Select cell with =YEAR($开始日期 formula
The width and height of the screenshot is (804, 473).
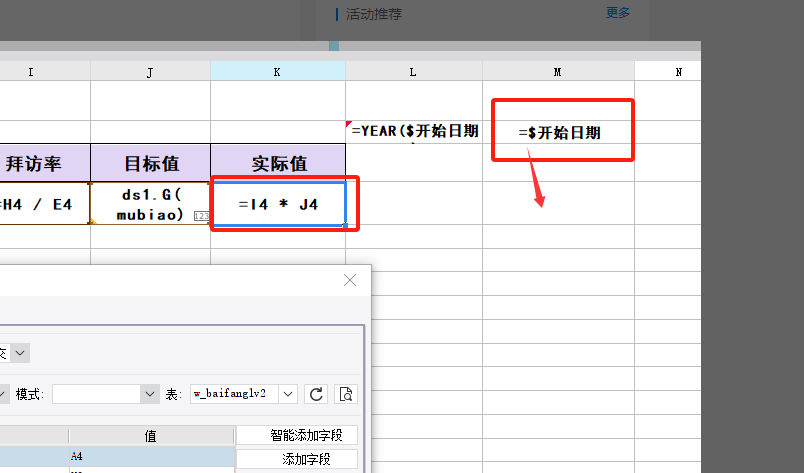(x=414, y=132)
